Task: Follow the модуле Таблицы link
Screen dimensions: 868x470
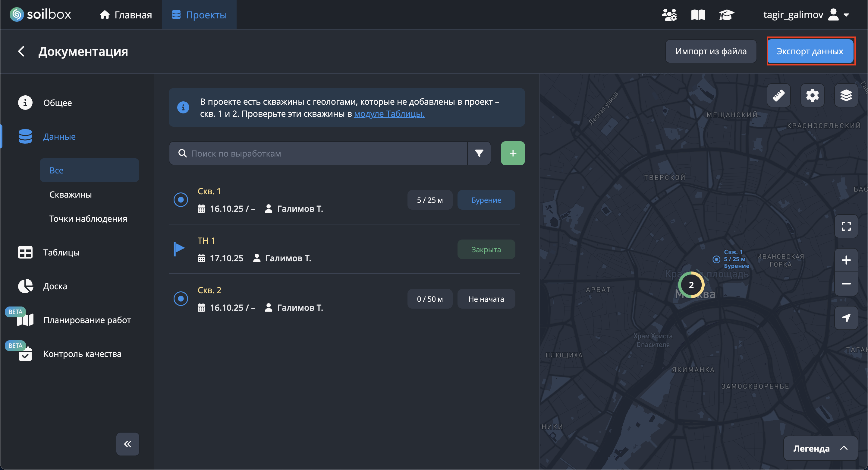Action: [x=389, y=114]
